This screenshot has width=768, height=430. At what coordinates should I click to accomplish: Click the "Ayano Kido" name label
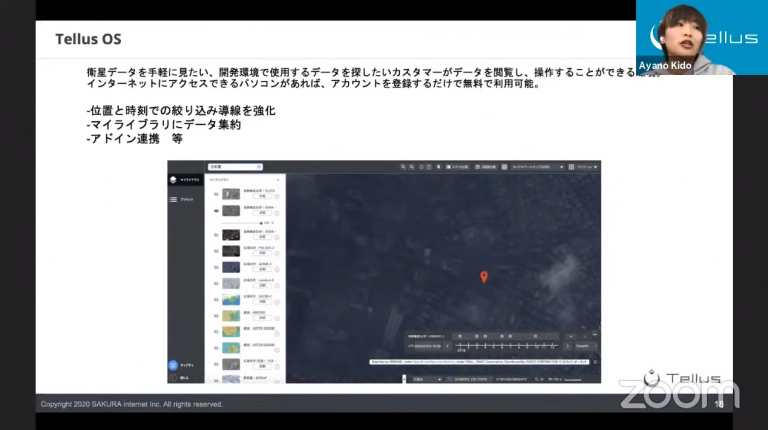[665, 66]
